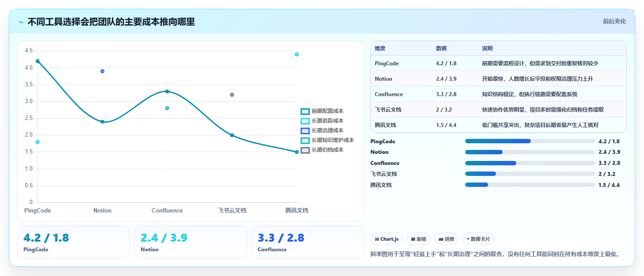
Task: Click table value 2.4 / 3.9
Action: click(x=446, y=79)
